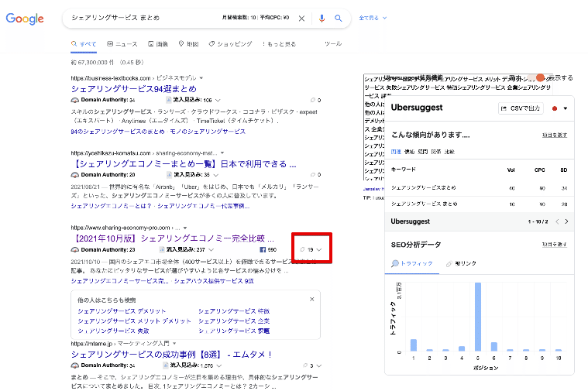Image resolution: width=588 pixels, height=391 pixels.
Task: Select the すべて search tab
Action: click(84, 44)
